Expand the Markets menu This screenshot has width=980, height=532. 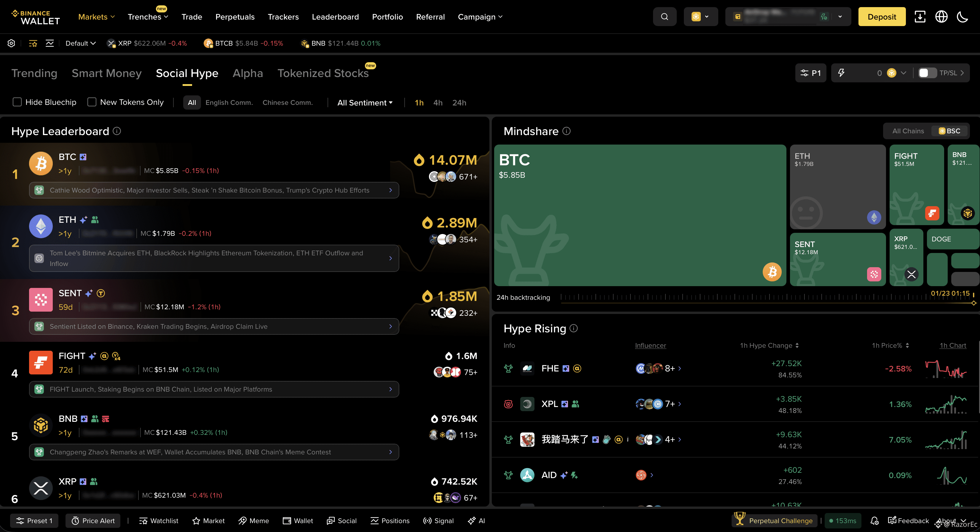96,17
